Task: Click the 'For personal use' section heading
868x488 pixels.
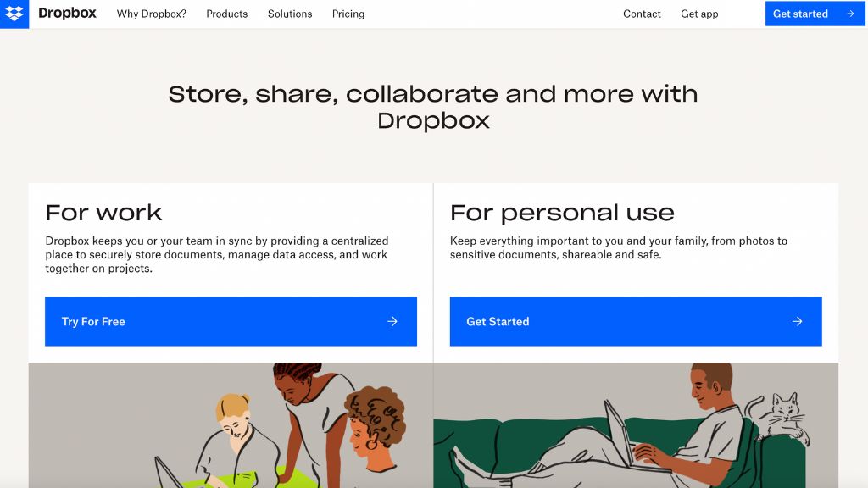Action: tap(561, 213)
